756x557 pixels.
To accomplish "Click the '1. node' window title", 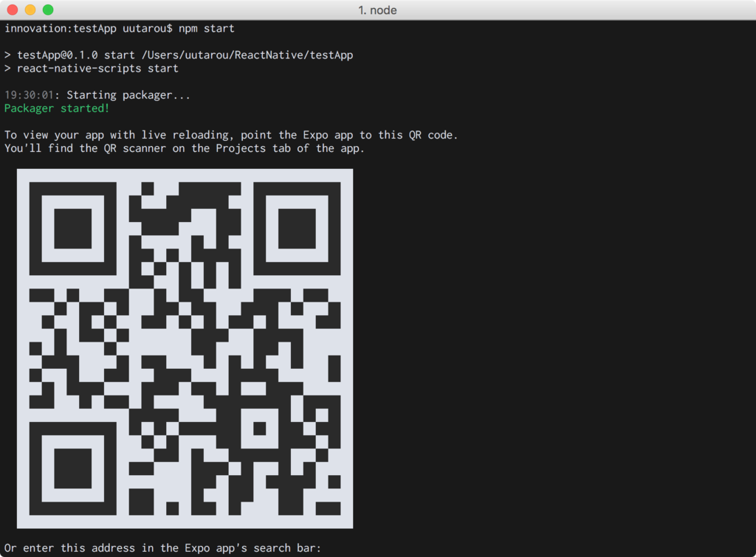I will click(377, 10).
